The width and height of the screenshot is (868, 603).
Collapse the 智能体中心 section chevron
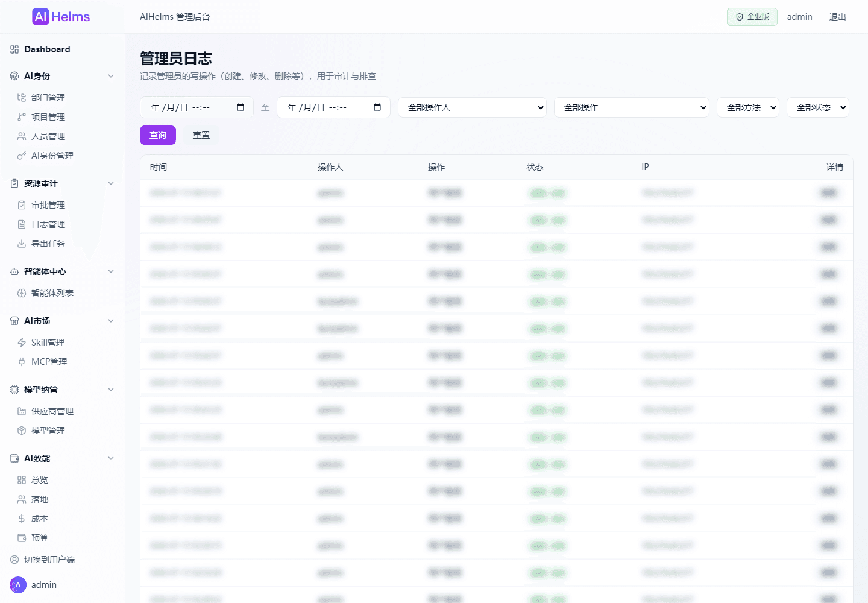click(x=111, y=271)
